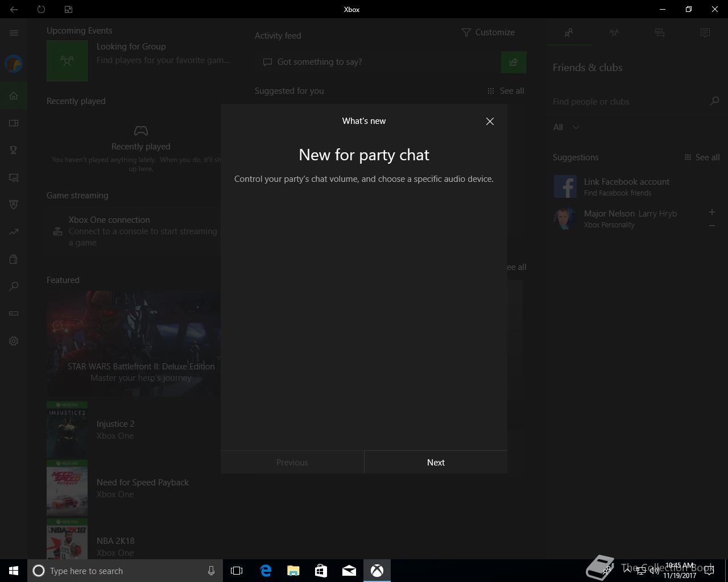
Task: Open Clubs shield icon in the sidebar
Action: 14,205
